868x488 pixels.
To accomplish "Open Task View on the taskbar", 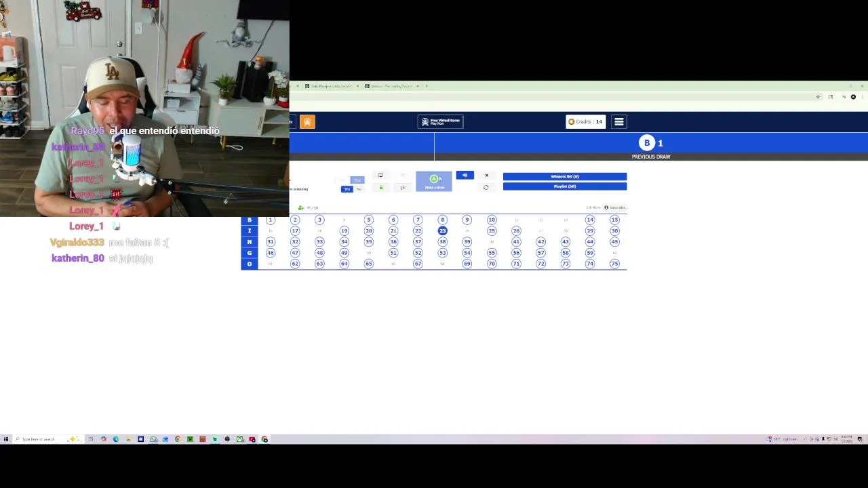I will click(x=90, y=439).
